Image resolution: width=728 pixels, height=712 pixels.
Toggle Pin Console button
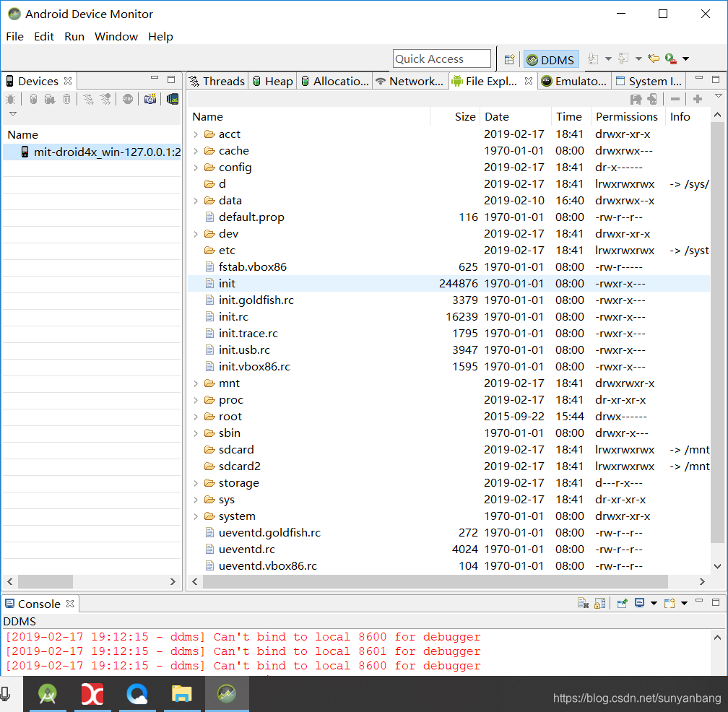pos(622,603)
